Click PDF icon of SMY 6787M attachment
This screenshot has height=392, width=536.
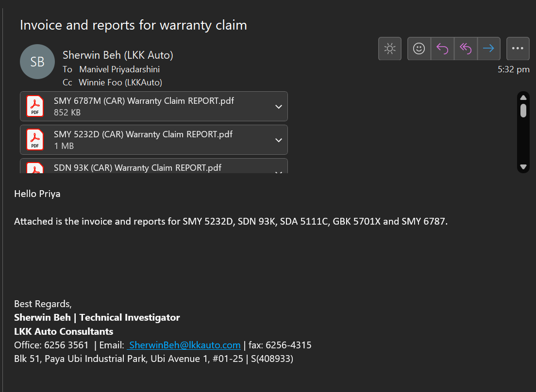35,106
